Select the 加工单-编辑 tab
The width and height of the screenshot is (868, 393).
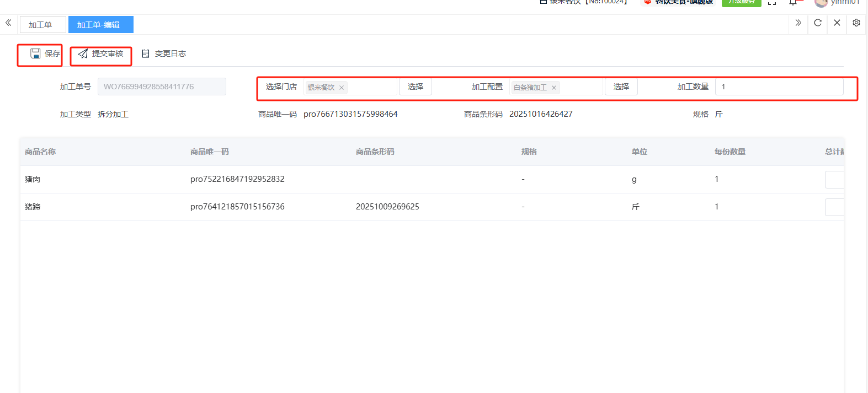pyautogui.click(x=98, y=25)
